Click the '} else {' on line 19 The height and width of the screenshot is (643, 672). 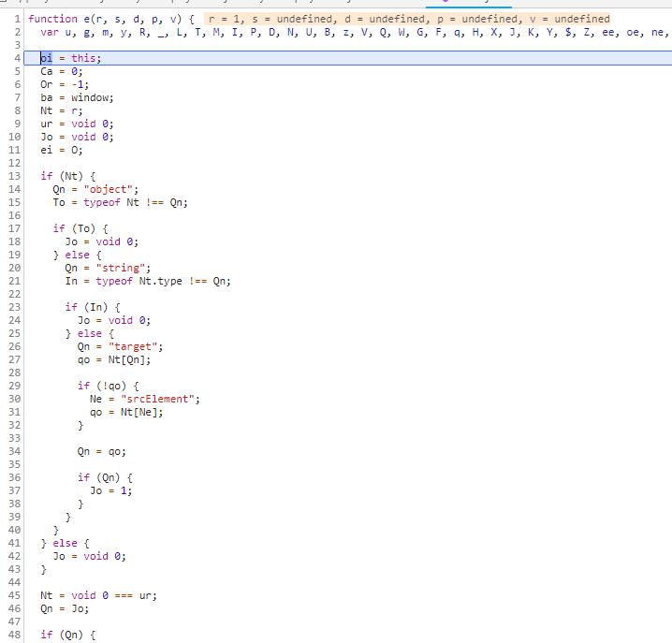[x=78, y=256]
